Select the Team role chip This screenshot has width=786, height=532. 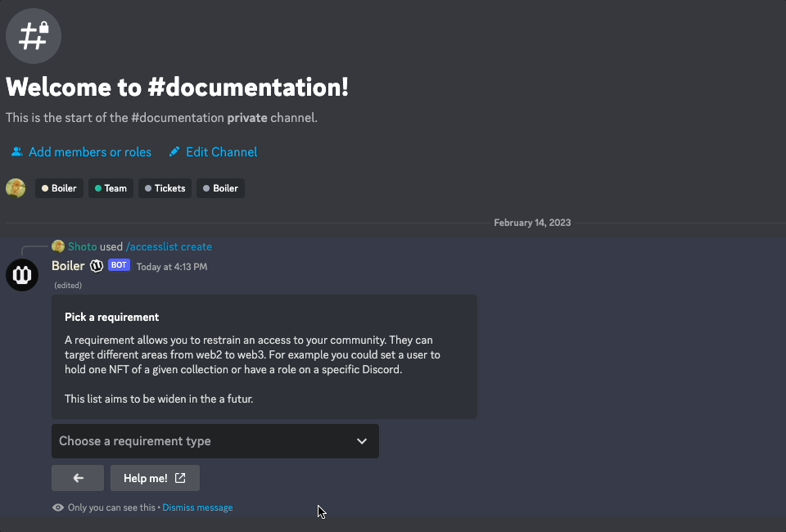(111, 188)
